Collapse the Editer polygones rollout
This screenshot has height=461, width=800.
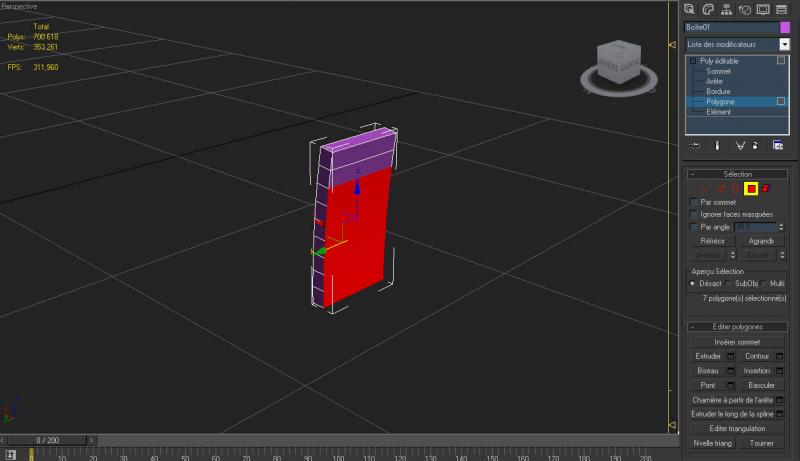[x=693, y=327]
